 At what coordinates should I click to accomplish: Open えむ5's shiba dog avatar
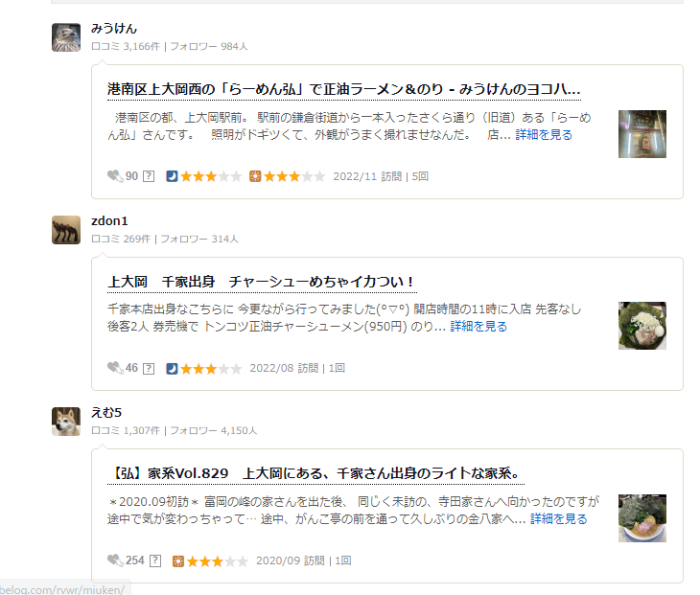66,422
